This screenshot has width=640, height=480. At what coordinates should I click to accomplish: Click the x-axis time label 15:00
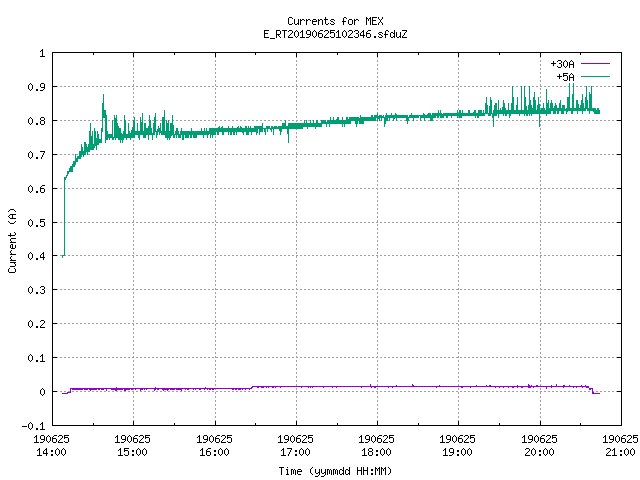[132, 452]
